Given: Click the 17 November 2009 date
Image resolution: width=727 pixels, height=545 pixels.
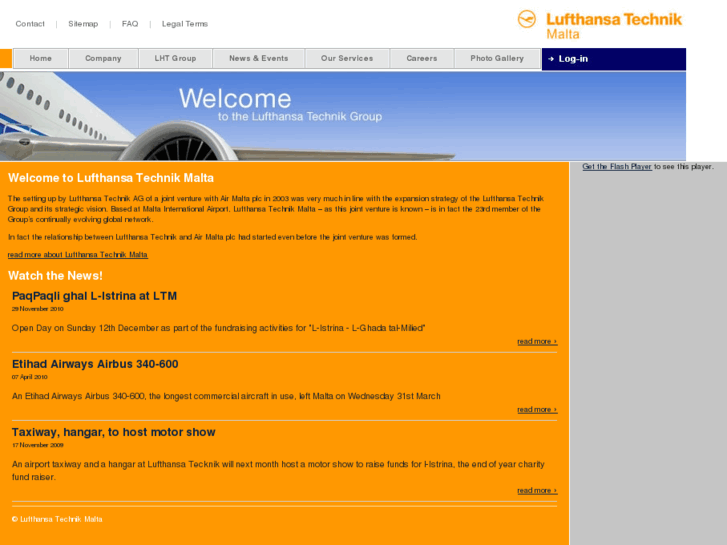Looking at the screenshot, I should coord(38,445).
